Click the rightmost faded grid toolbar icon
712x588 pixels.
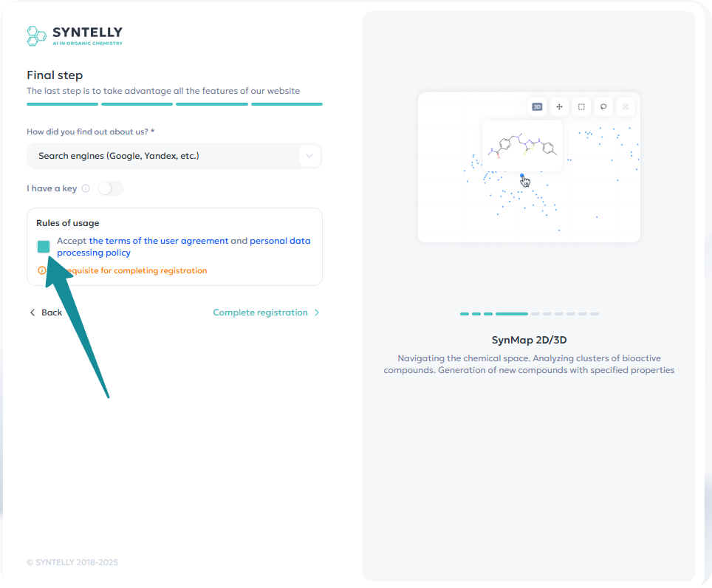click(626, 107)
